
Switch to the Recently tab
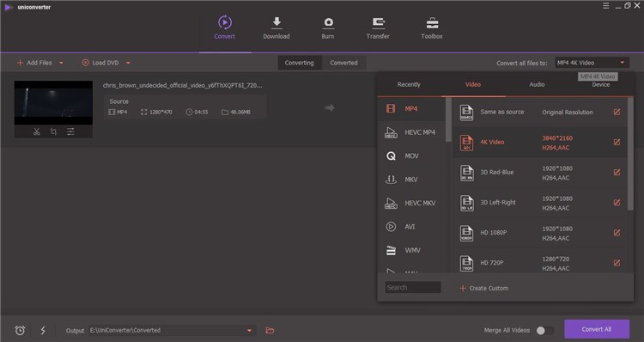(x=409, y=84)
